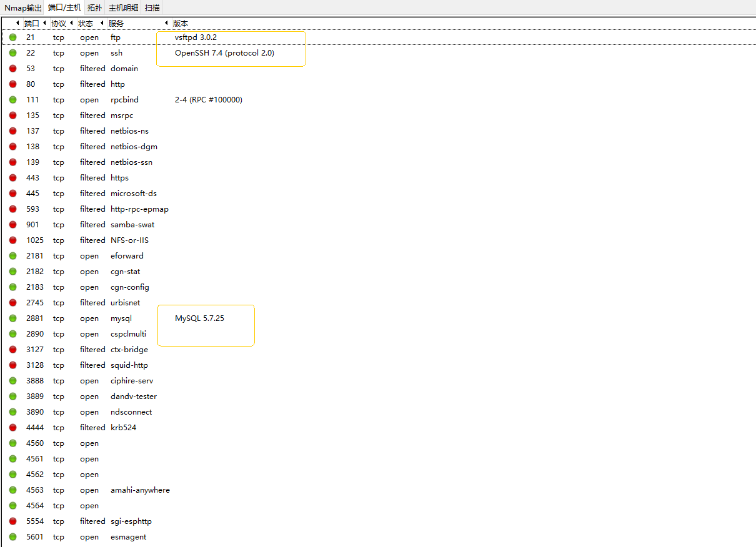The width and height of the screenshot is (756, 547).
Task: Click green status icon for port 111
Action: pyautogui.click(x=13, y=100)
